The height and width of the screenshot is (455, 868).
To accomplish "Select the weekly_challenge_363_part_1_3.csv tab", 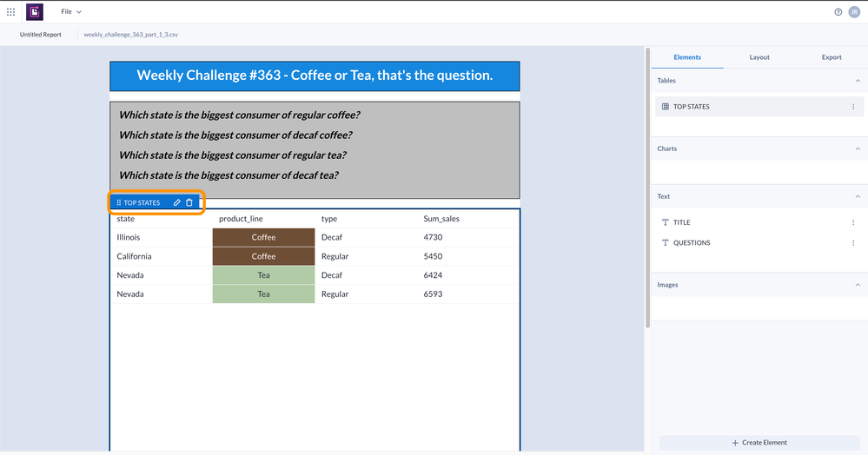I will coord(130,35).
